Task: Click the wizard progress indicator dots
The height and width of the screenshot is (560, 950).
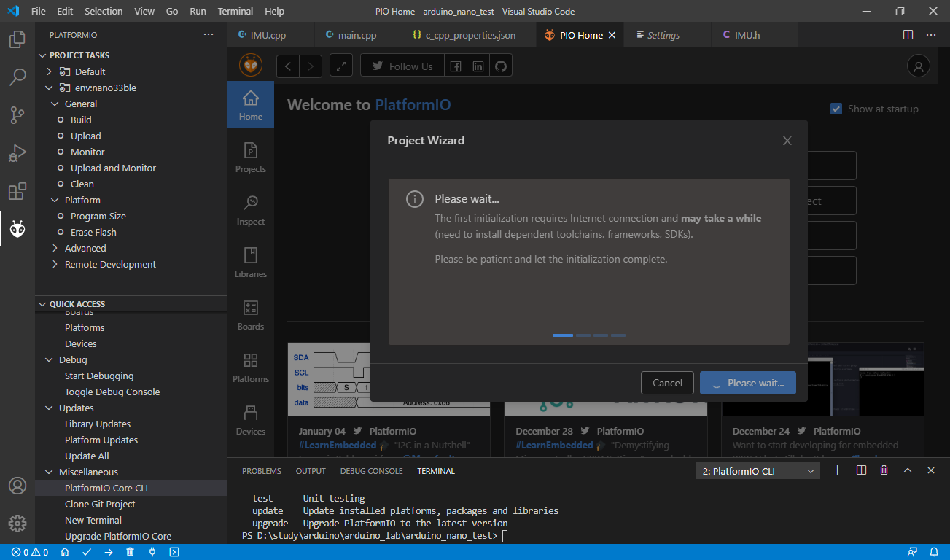Action: point(589,335)
